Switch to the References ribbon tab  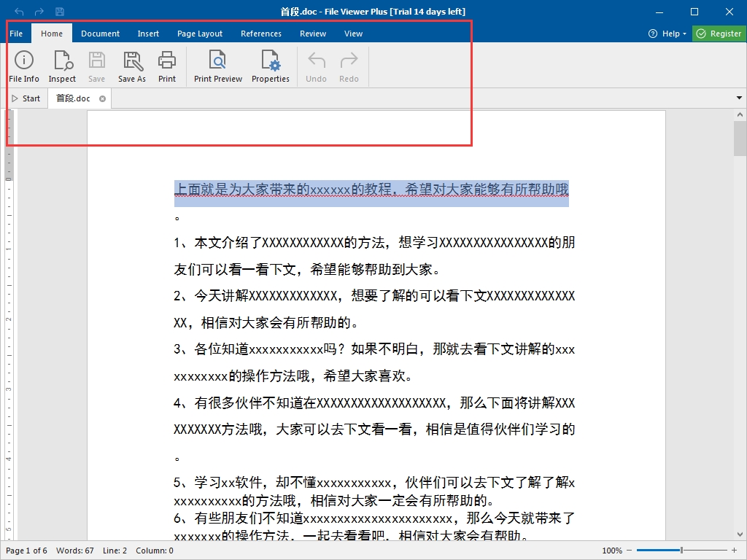pyautogui.click(x=261, y=34)
